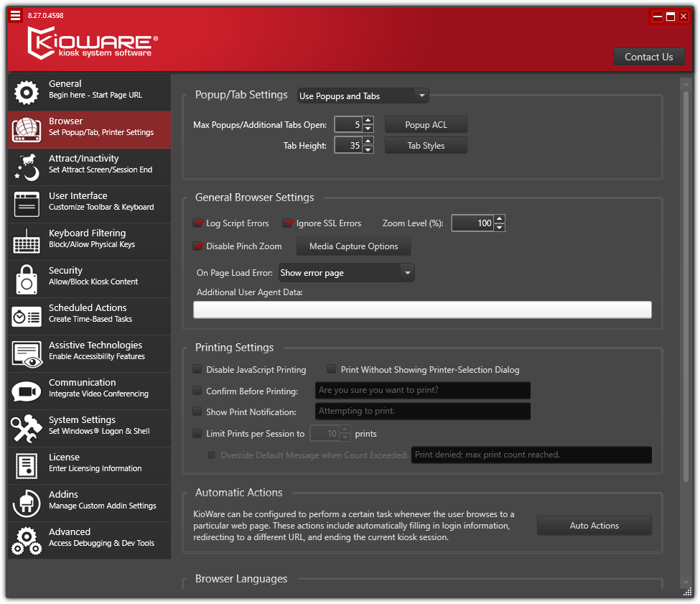Check Print Without Showing Printer-Selection Dialog
Image resolution: width=700 pixels, height=604 pixels.
331,368
